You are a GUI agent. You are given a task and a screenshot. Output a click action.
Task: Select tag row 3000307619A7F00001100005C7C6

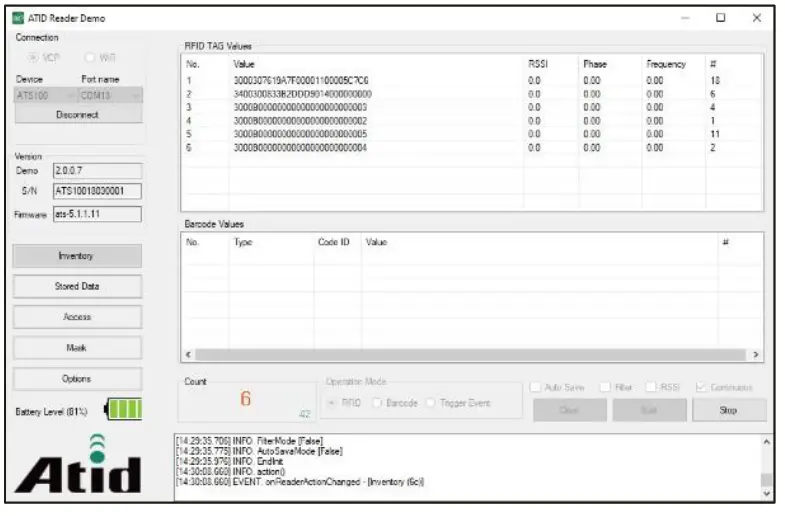(471, 81)
